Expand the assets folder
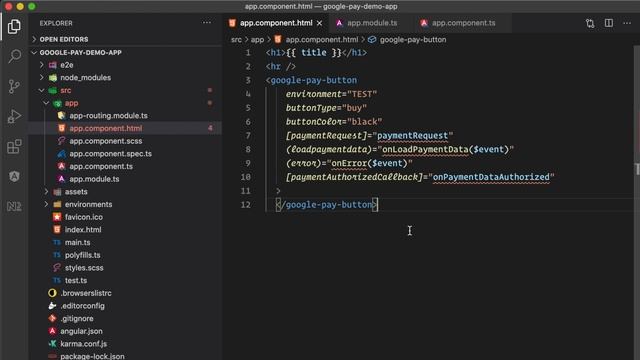Screen dimensions: 640x360 point(76,191)
